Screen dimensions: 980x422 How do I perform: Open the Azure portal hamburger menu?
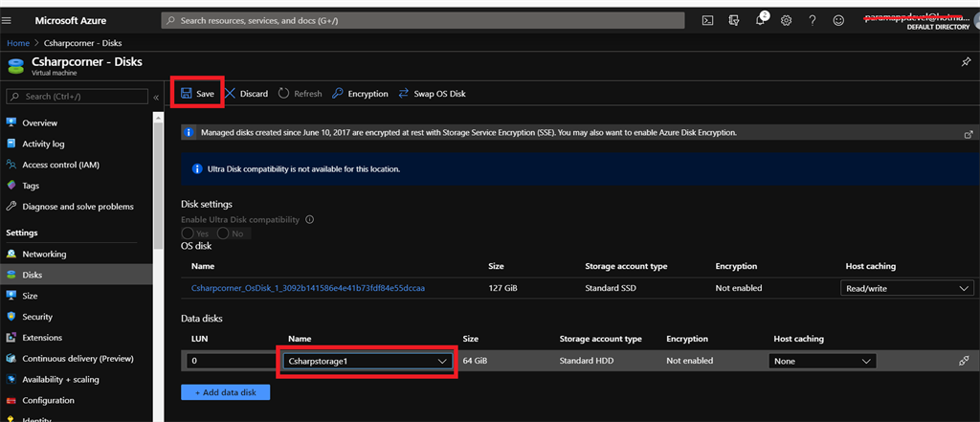pos(8,21)
